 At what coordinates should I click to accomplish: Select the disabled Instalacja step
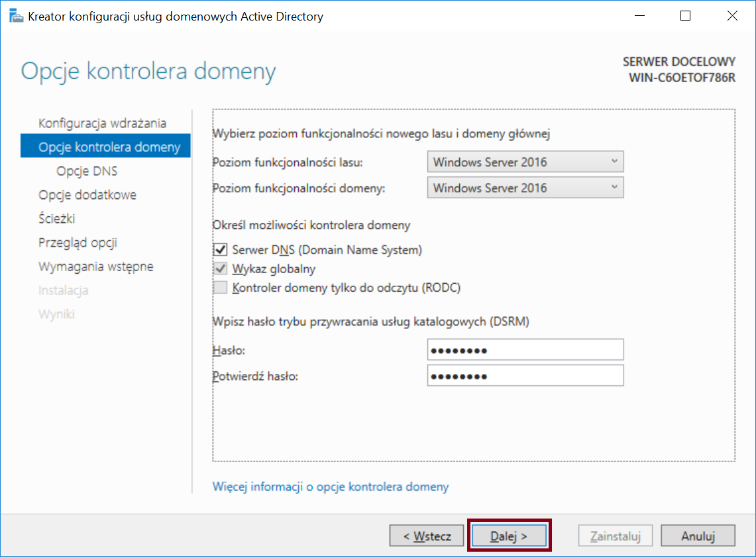pos(63,290)
